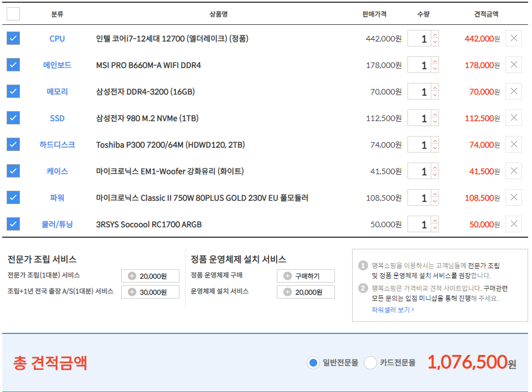
Task: Uncheck the 하드디스크 row checkbox
Action: pyautogui.click(x=13, y=144)
